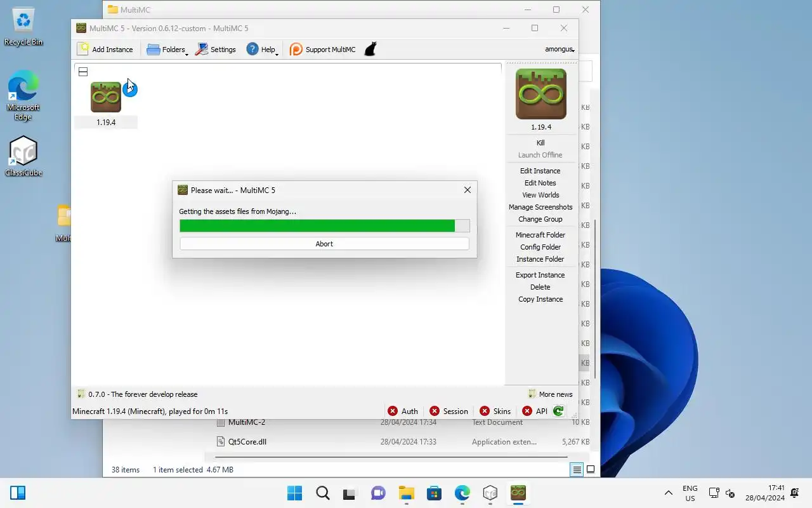Click Export Instance in the sidebar
The height and width of the screenshot is (508, 812).
click(x=540, y=275)
